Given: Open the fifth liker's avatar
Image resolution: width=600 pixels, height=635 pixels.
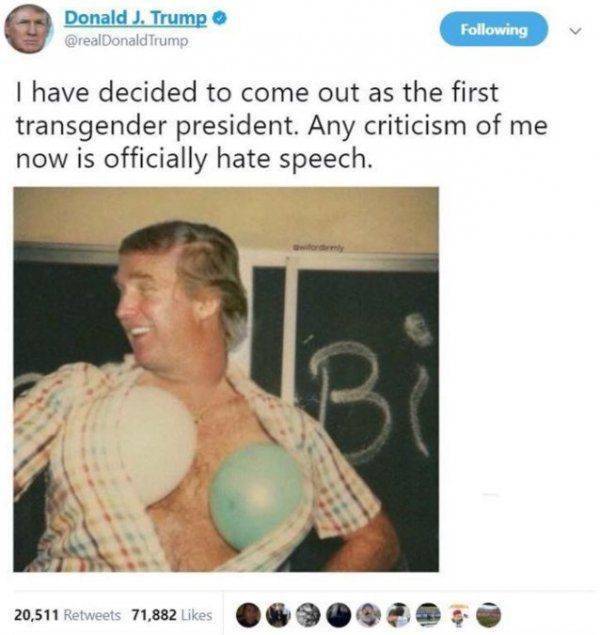Looking at the screenshot, I should (x=368, y=615).
